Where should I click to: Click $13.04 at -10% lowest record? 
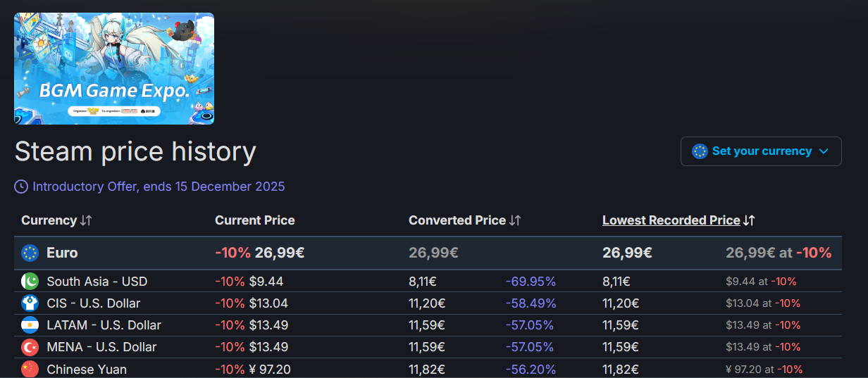(763, 303)
